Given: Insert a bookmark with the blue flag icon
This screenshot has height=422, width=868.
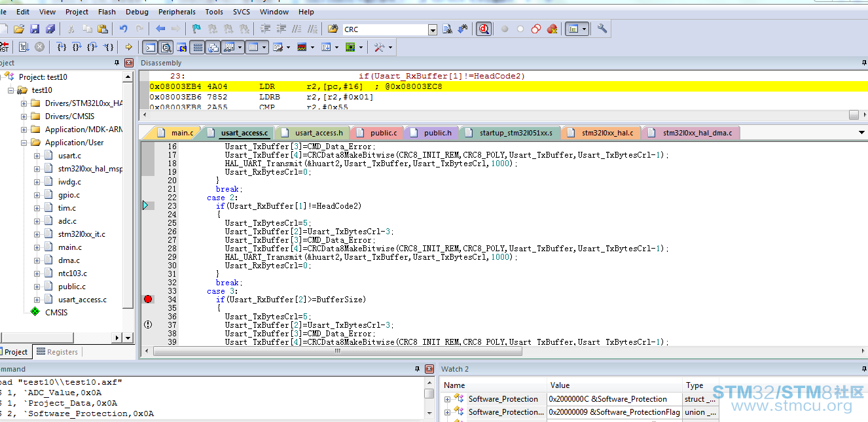Looking at the screenshot, I should point(196,29).
